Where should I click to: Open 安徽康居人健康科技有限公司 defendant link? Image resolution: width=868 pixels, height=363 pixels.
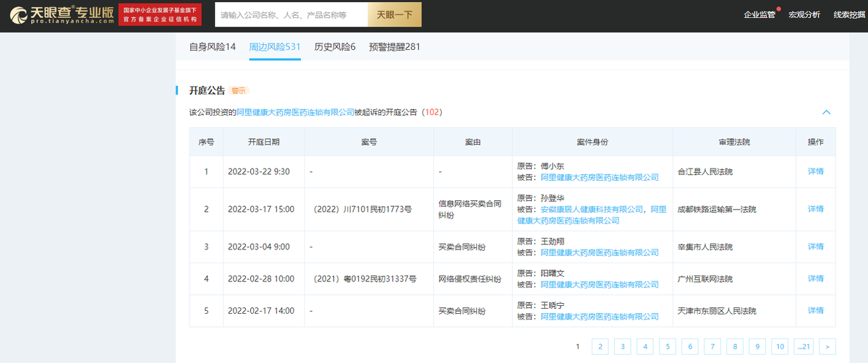[592, 209]
